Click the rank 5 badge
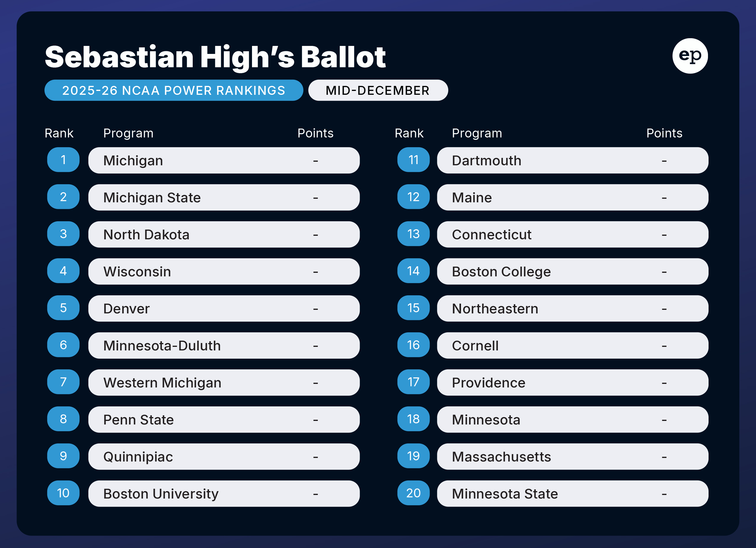The image size is (756, 548). 63,308
